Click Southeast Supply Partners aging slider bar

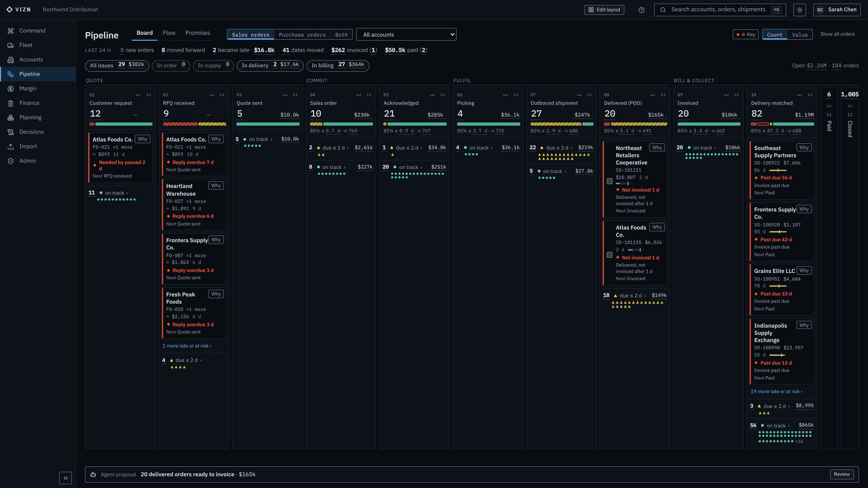pyautogui.click(x=778, y=170)
